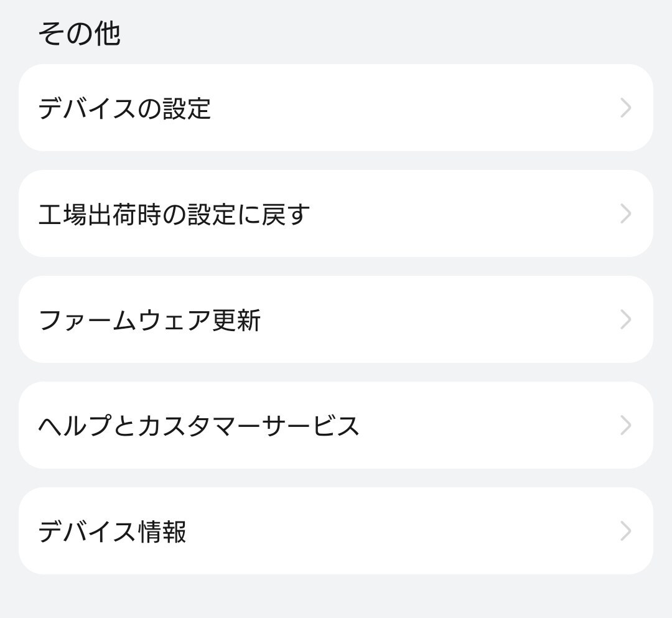Click the 工場出荷時の設定に戻す text label
The image size is (672, 618).
[x=174, y=214]
